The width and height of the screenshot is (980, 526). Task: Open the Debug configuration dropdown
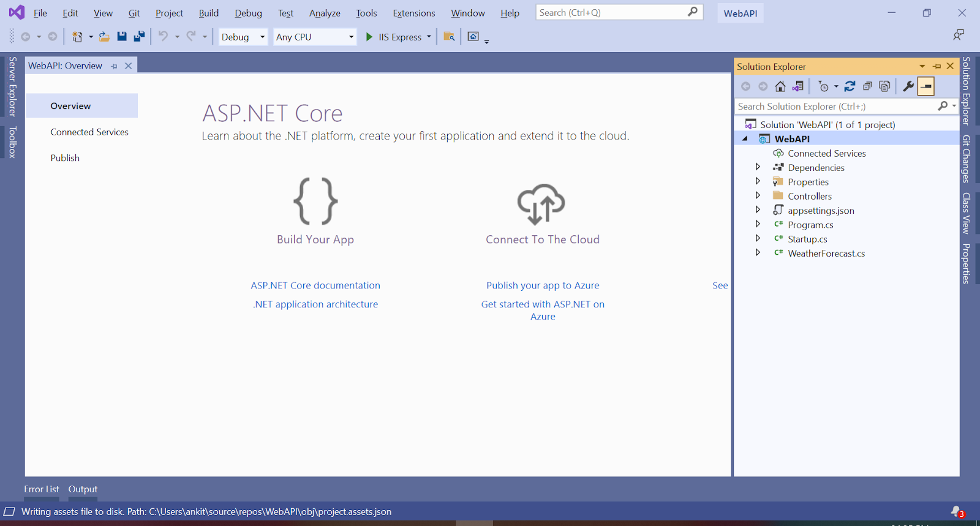click(x=243, y=37)
